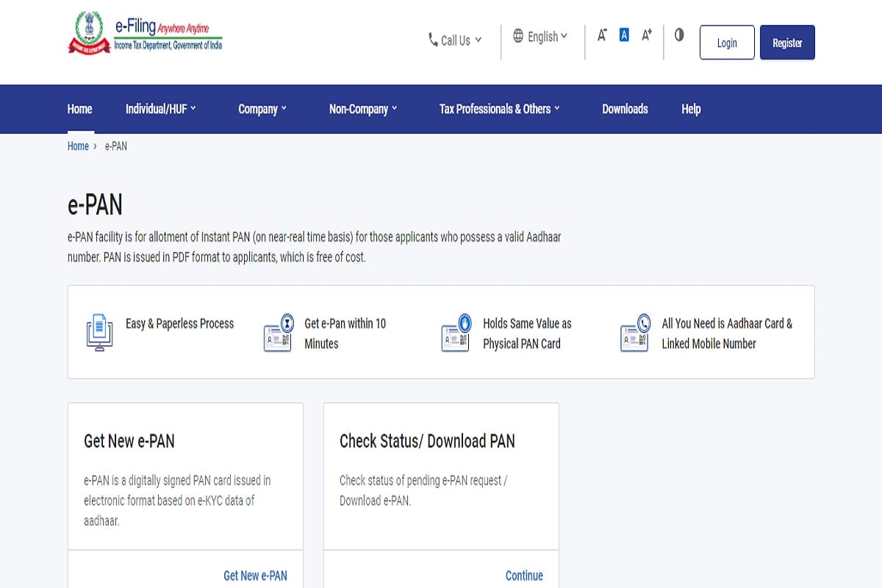The image size is (882, 588).
Task: Open the Call Us dropdown
Action: (x=455, y=40)
